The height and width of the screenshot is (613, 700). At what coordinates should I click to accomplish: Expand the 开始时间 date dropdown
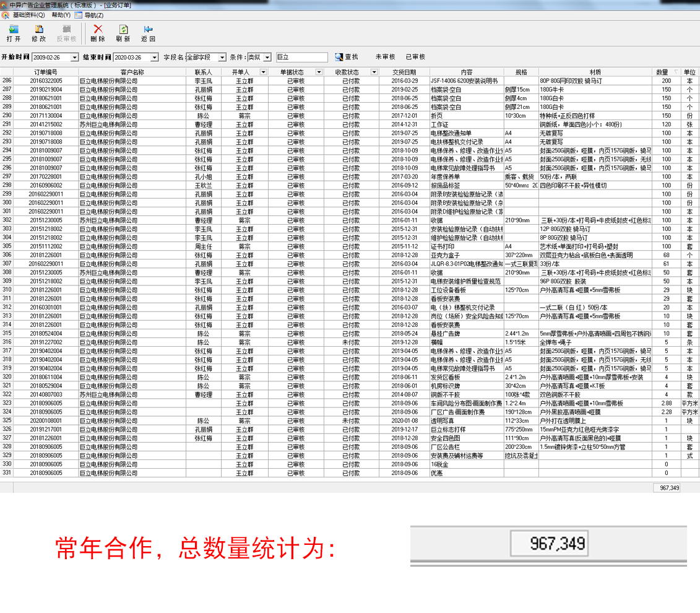74,58
